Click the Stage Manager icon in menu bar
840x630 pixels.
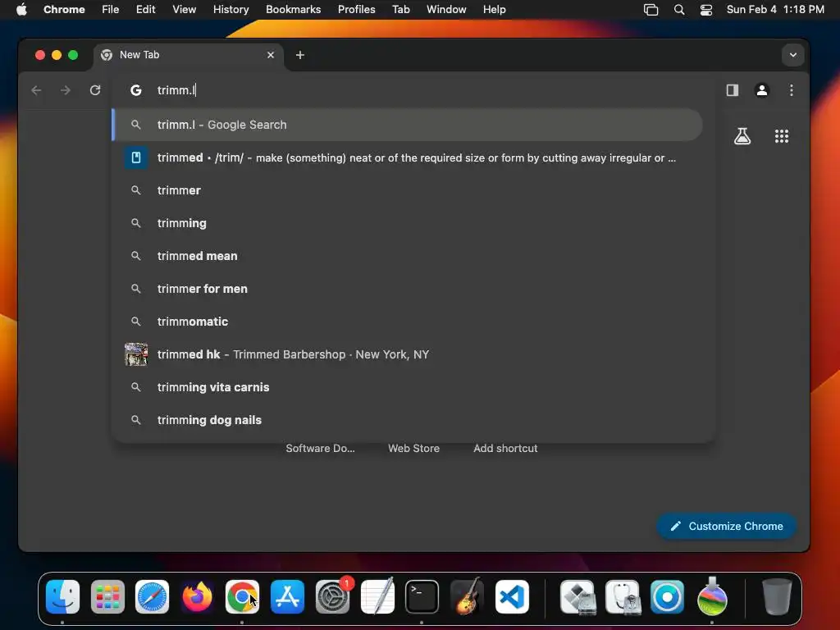[x=651, y=10]
